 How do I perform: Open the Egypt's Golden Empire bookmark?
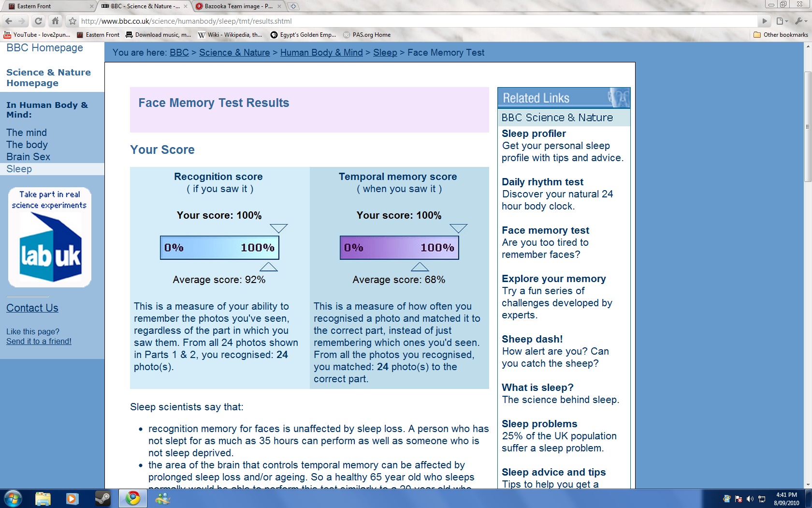(303, 35)
